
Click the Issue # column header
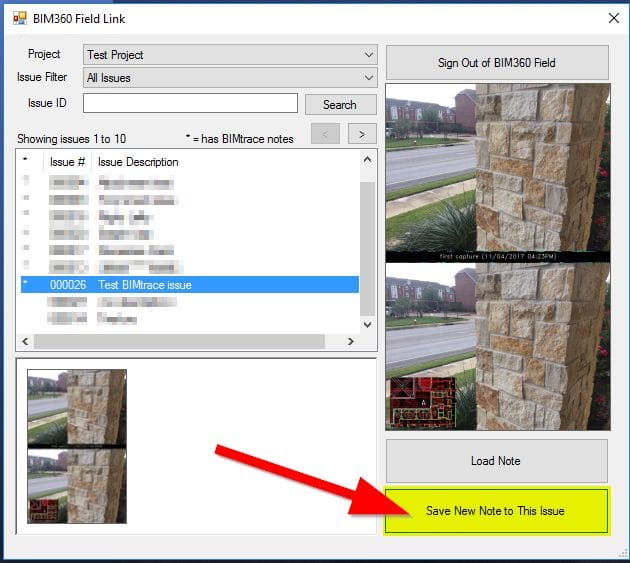coord(67,162)
